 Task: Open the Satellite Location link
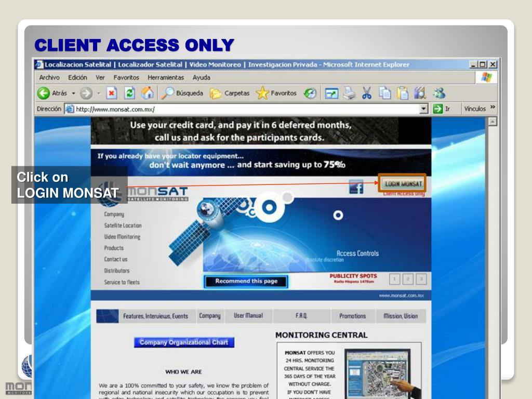(x=123, y=225)
